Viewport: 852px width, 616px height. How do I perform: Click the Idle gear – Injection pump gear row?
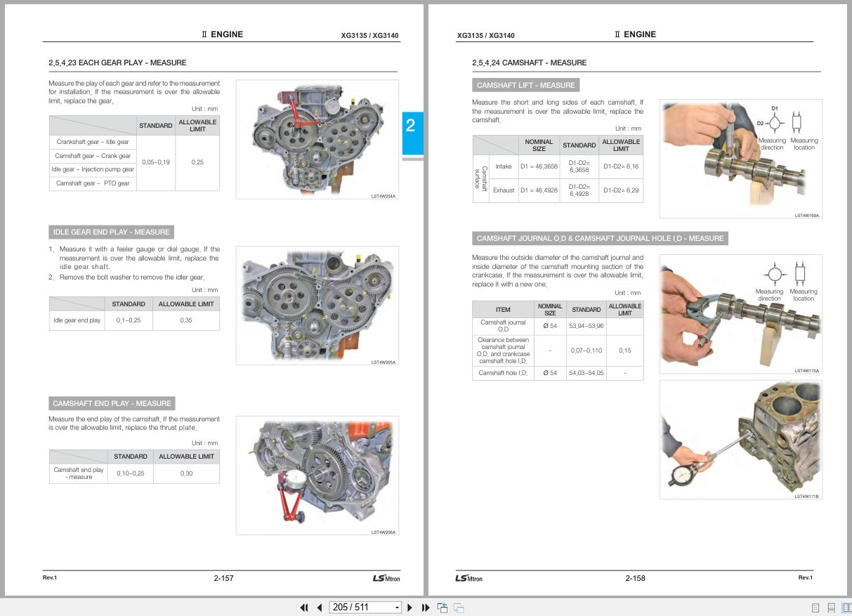(93, 169)
